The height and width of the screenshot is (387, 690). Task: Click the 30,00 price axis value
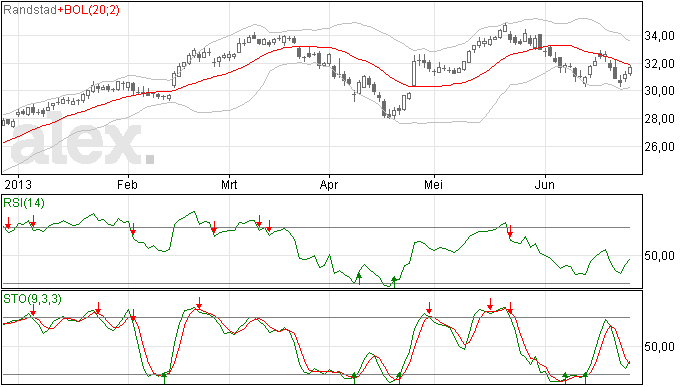point(659,91)
